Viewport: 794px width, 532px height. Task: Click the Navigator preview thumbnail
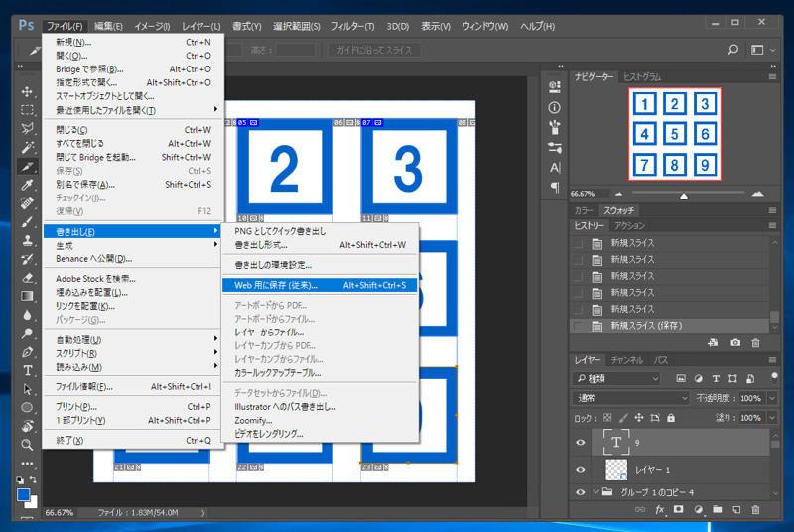(x=674, y=134)
